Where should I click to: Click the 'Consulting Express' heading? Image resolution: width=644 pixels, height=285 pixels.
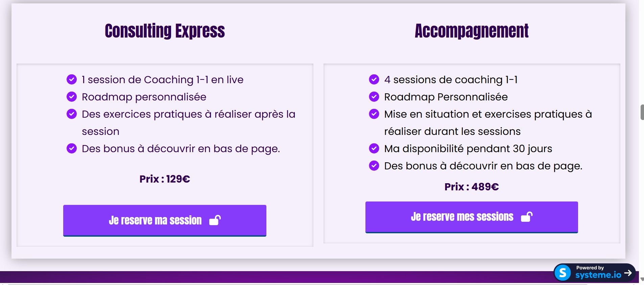click(x=165, y=31)
